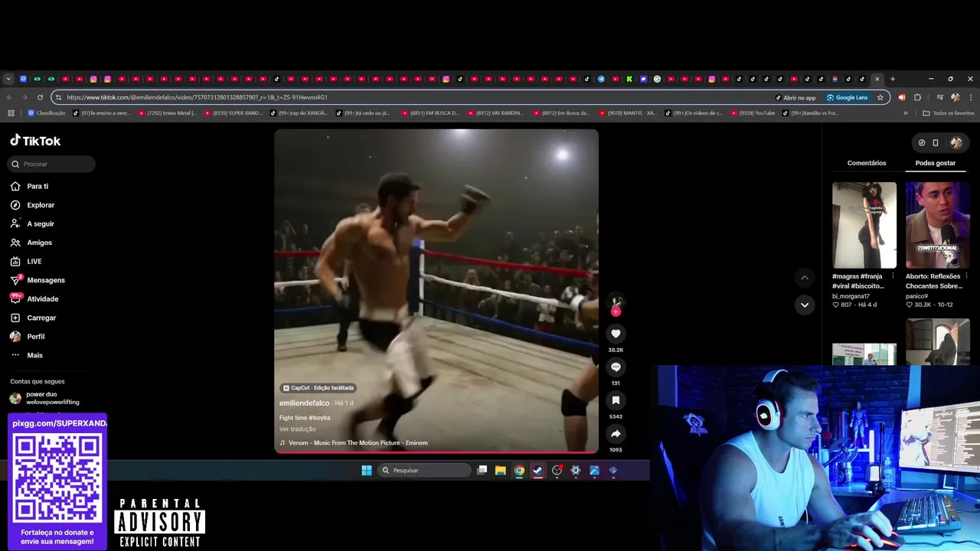Viewport: 980px width, 551px height.
Task: Click browser forward button
Action: pyautogui.click(x=24, y=97)
